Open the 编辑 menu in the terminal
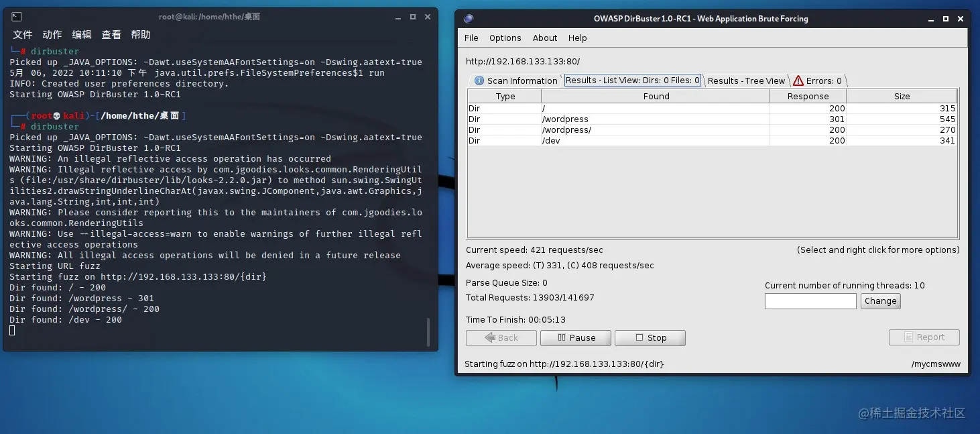 click(82, 35)
